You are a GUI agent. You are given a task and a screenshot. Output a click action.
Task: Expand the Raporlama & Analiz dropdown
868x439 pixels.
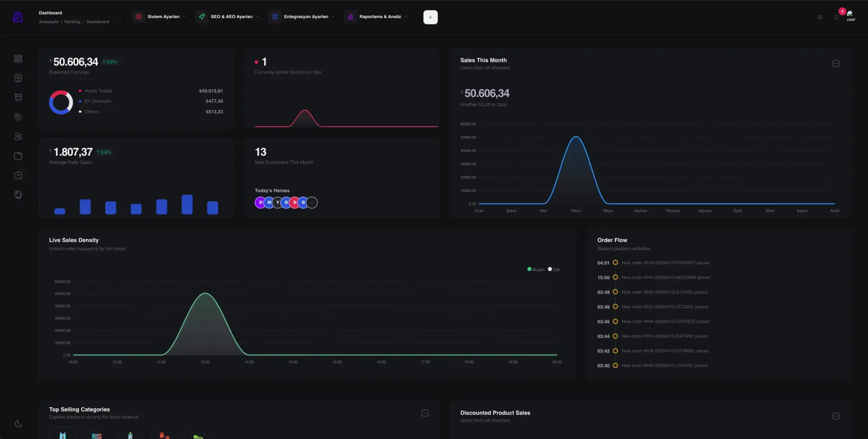pos(376,17)
